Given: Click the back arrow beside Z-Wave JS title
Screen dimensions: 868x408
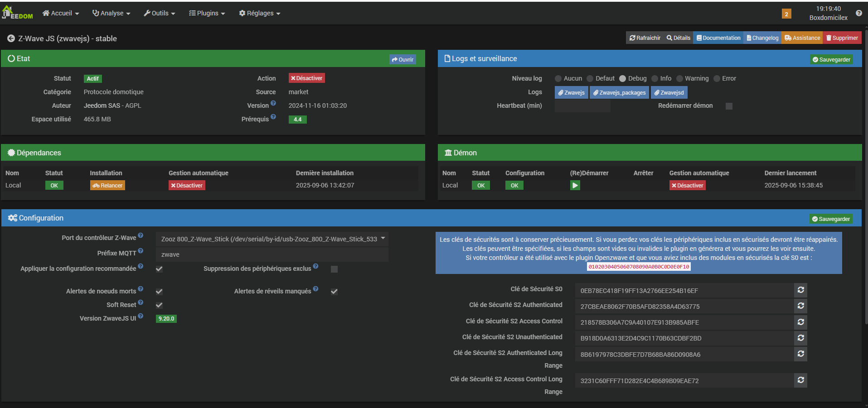Looking at the screenshot, I should tap(11, 38).
